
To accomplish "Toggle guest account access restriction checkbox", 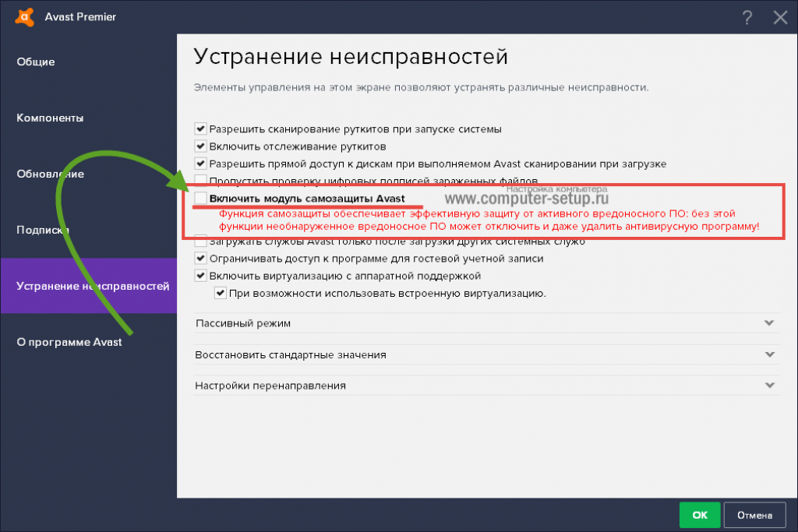I will pyautogui.click(x=200, y=258).
